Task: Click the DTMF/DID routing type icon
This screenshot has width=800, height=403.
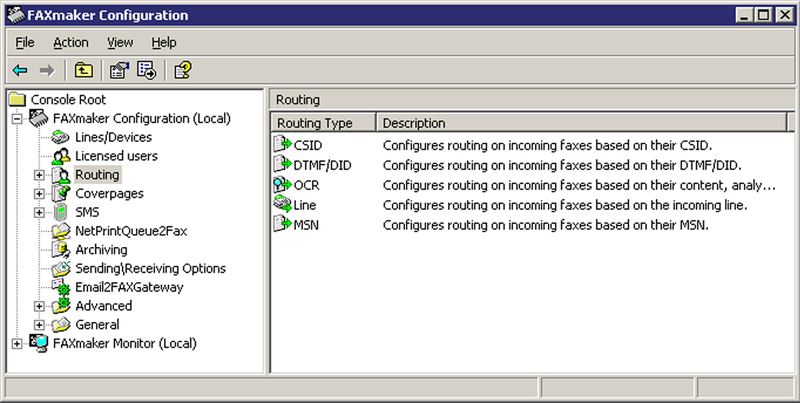Action: click(282, 164)
